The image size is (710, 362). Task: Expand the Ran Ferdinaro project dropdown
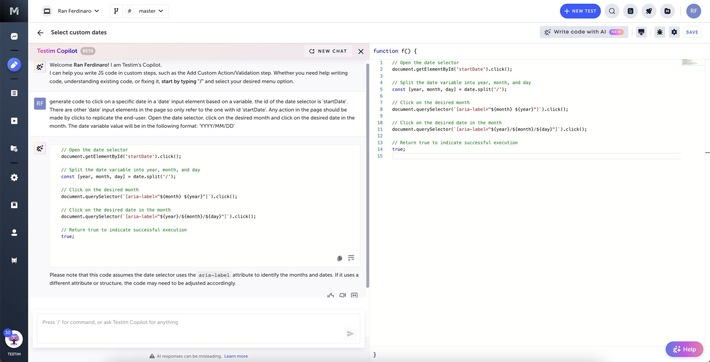click(71, 11)
